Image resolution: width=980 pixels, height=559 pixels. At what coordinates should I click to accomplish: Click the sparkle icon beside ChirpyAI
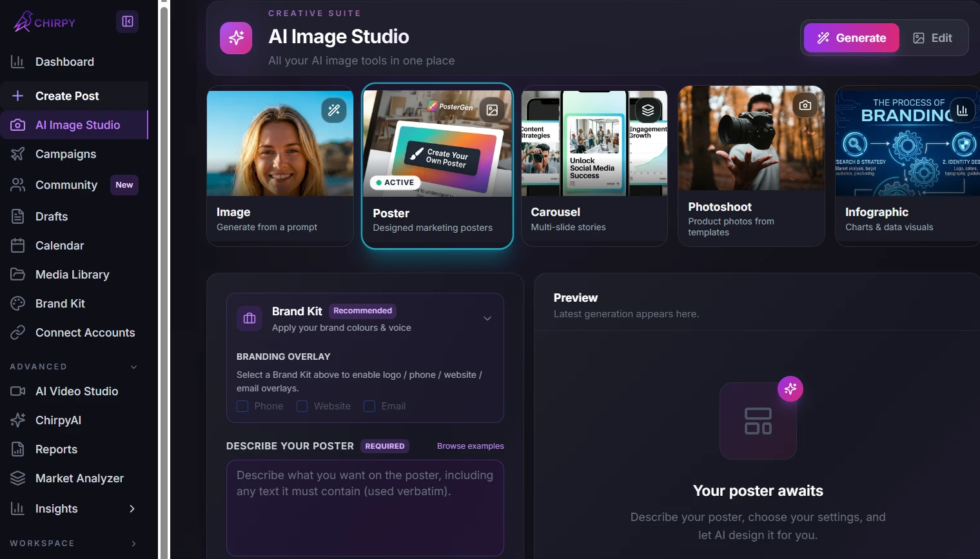click(17, 420)
